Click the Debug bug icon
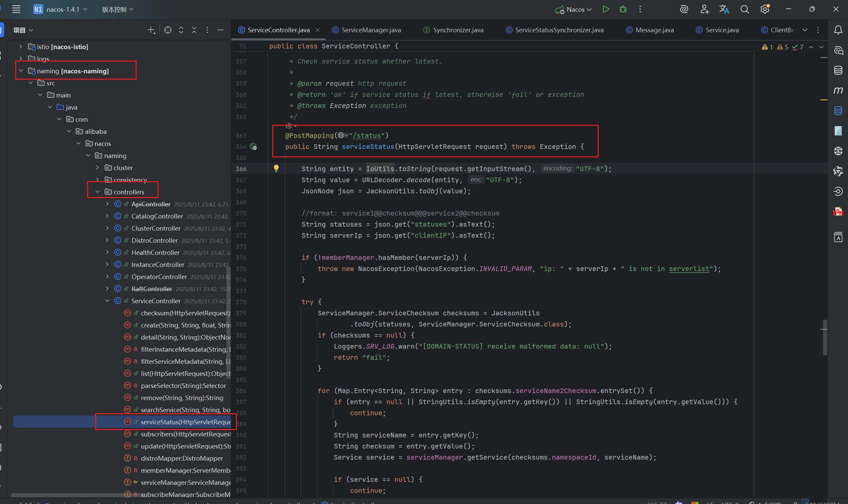The width and height of the screenshot is (848, 504). [x=623, y=9]
